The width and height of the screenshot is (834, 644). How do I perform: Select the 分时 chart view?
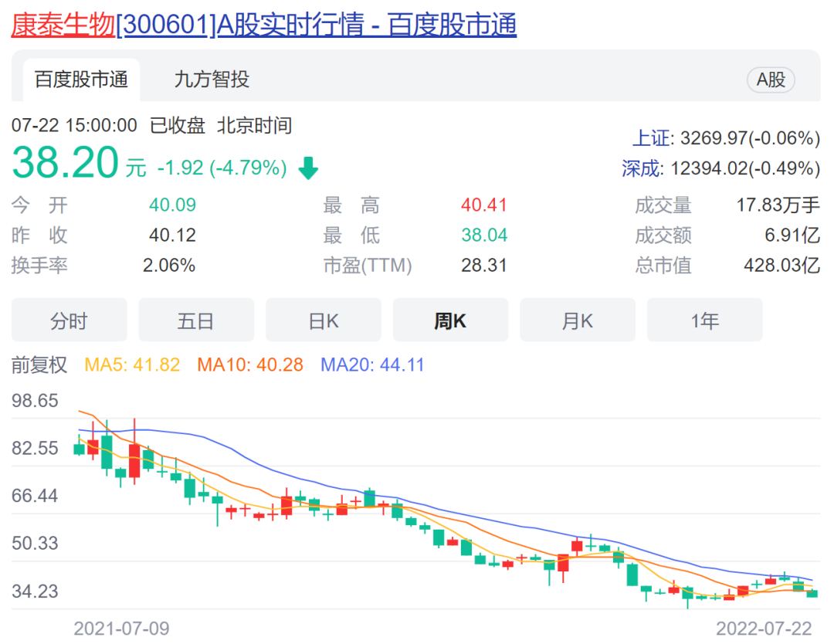click(x=69, y=320)
